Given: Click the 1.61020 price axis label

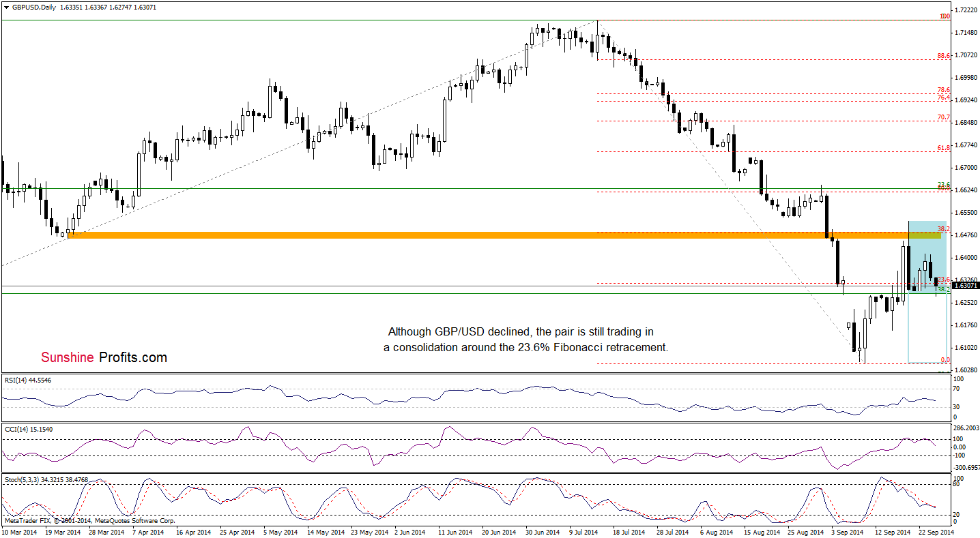Looking at the screenshot, I should (966, 348).
